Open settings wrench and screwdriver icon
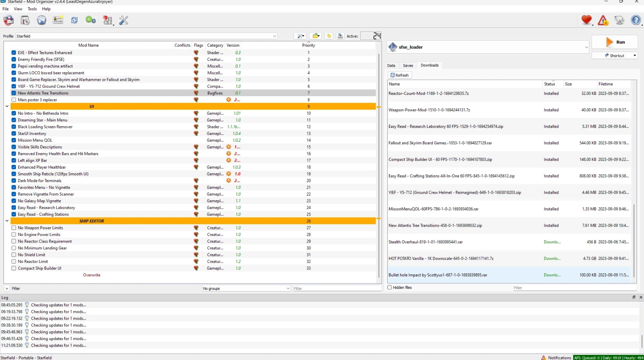This screenshot has width=644, height=360. click(124, 20)
